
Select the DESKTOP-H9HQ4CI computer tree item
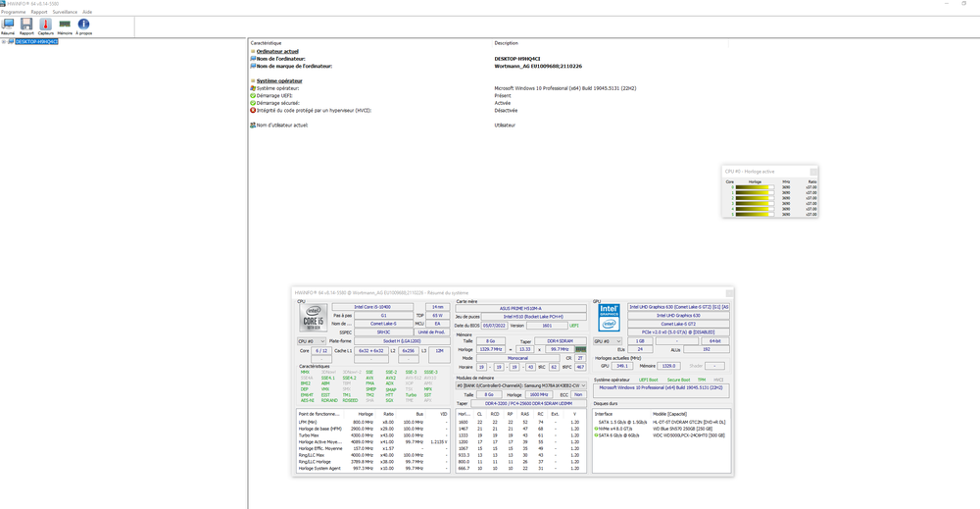pyautogui.click(x=36, y=42)
